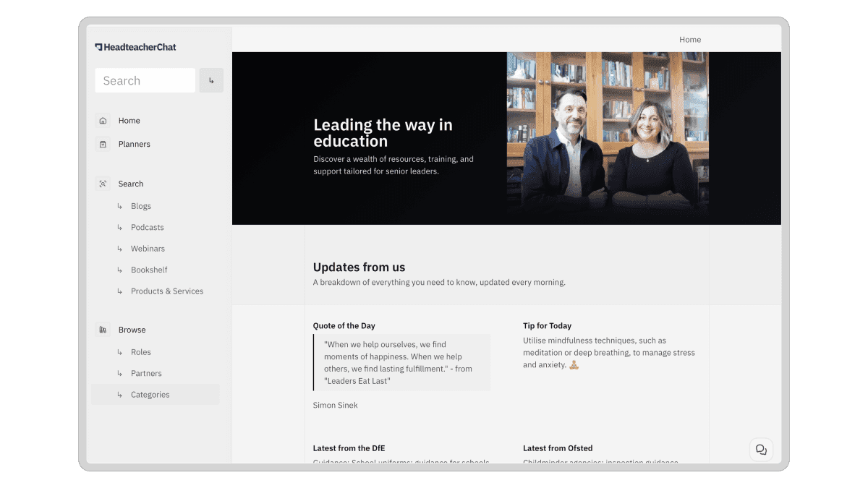The width and height of the screenshot is (868, 488).
Task: Click the Home breadcrumb link
Action: point(690,40)
